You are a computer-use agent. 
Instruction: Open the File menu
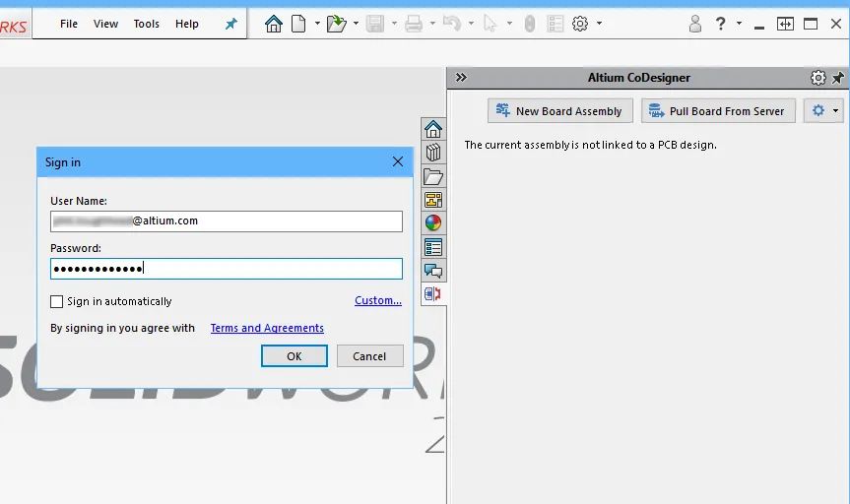[69, 24]
